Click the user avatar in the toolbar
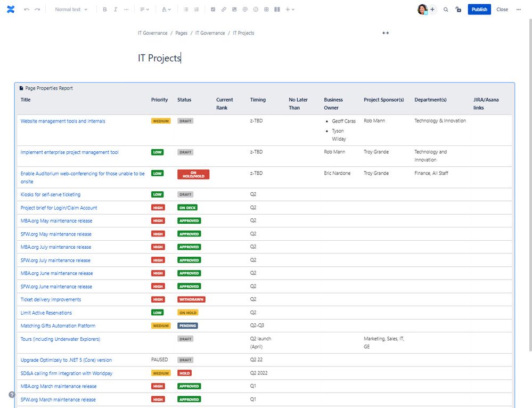 click(422, 10)
